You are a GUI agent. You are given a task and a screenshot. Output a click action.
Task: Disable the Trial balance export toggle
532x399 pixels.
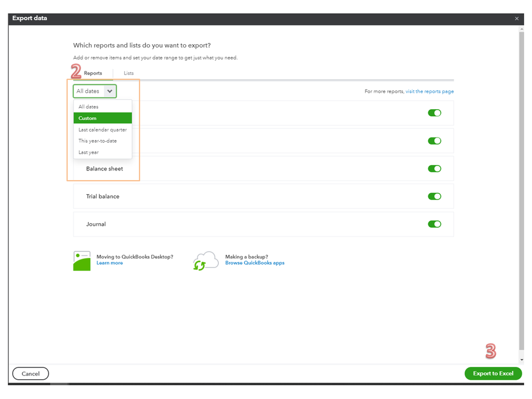click(x=435, y=197)
